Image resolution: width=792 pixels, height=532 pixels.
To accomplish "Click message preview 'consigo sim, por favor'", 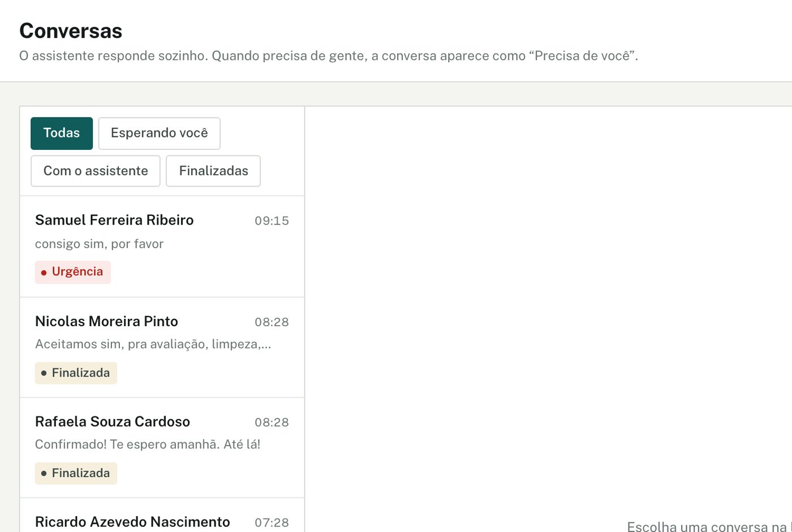I will [99, 244].
